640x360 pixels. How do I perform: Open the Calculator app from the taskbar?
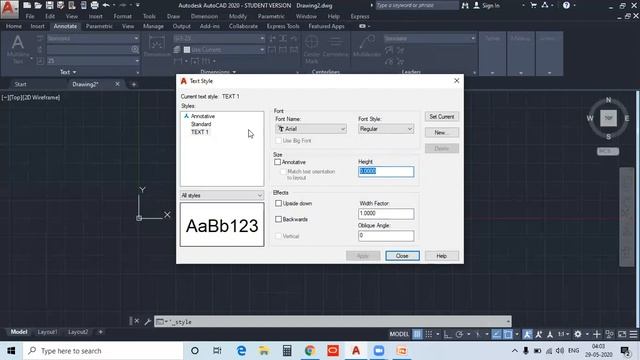287,351
